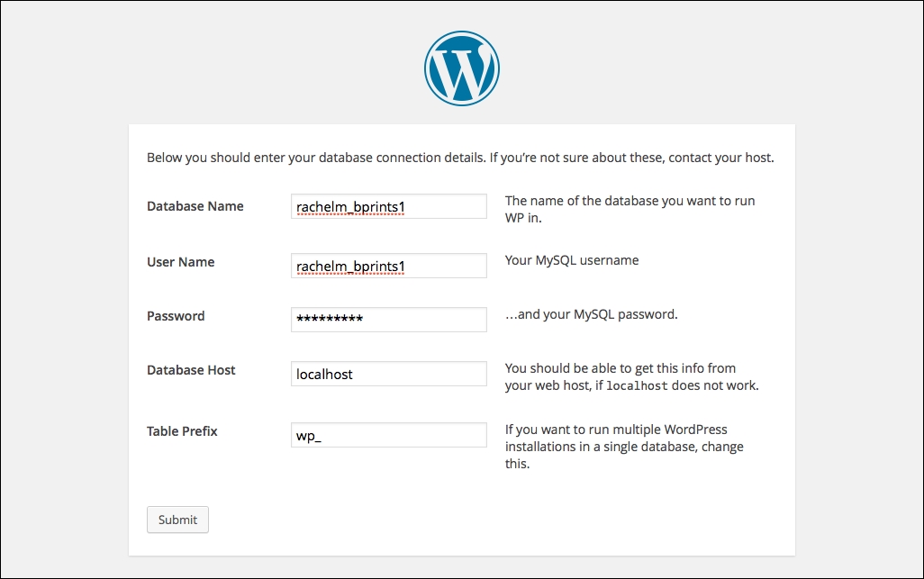The image size is (924, 579).
Task: Click the hint about multiple WordPress installations
Action: 624,447
